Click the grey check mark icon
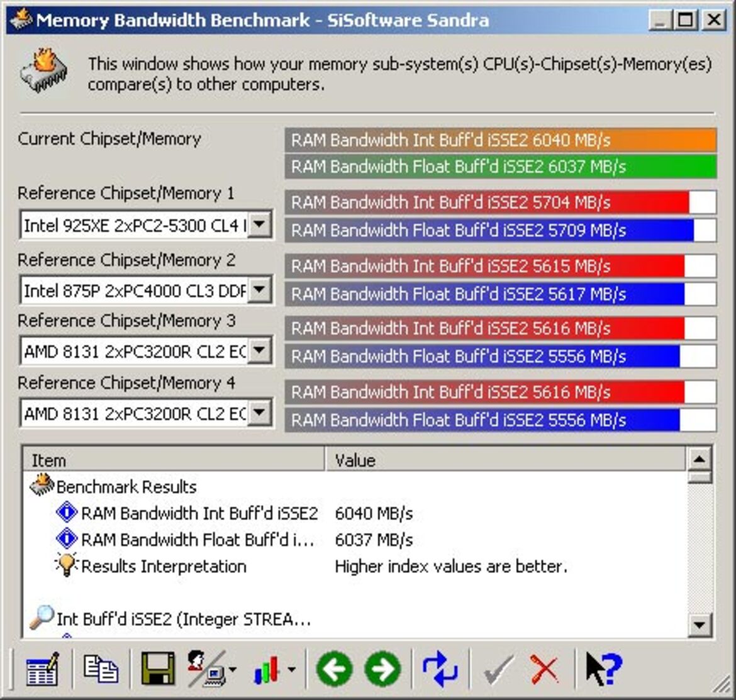 [x=498, y=669]
